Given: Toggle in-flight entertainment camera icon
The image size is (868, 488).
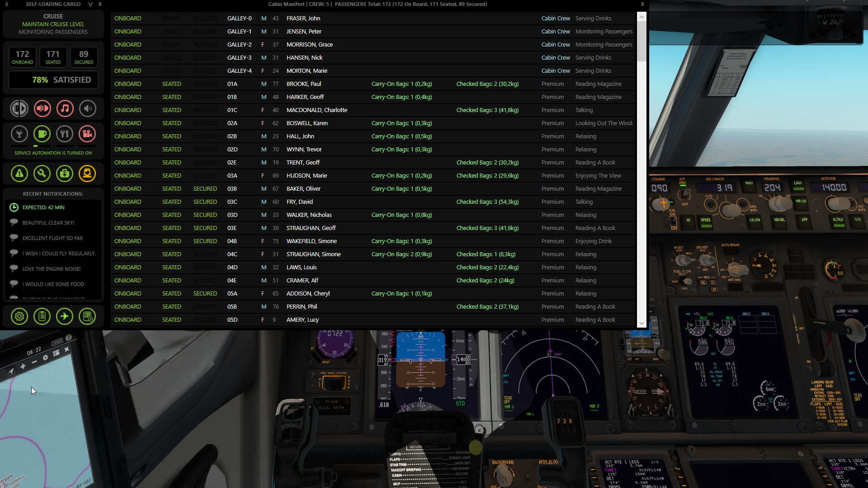Looking at the screenshot, I should [x=88, y=134].
